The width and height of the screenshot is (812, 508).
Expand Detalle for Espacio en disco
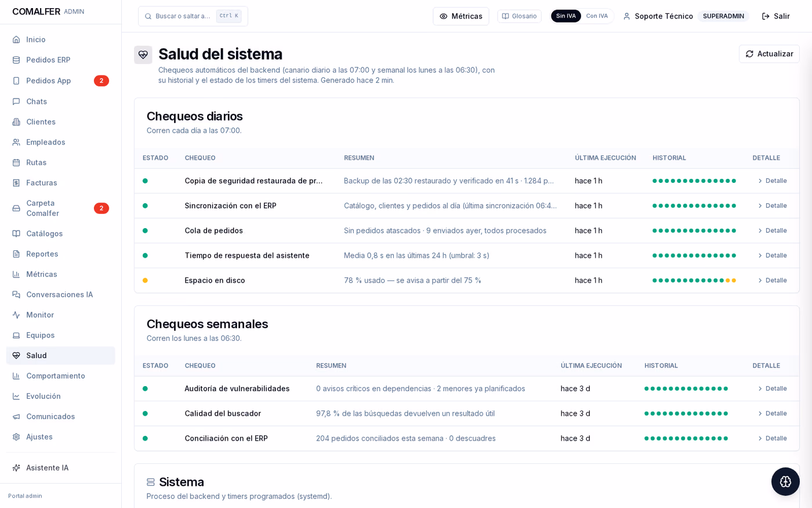[772, 280]
